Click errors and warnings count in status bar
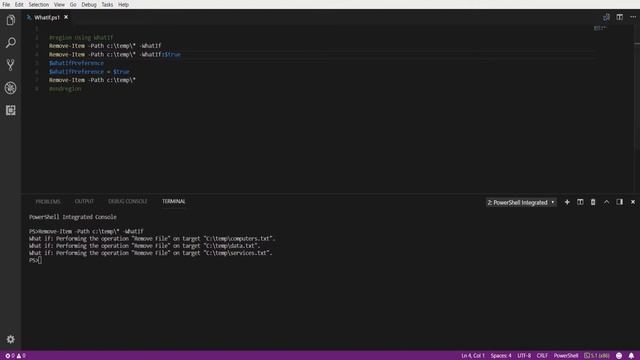Image resolution: width=640 pixels, height=360 pixels. coord(16,356)
